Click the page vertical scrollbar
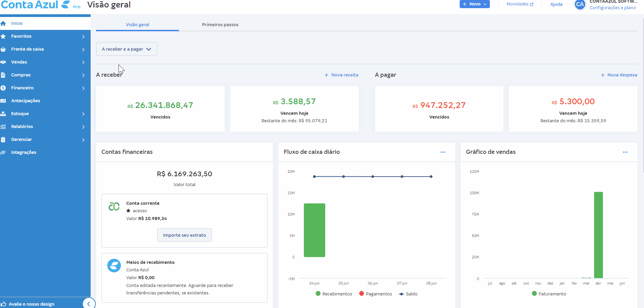This screenshot has height=308, width=644. pyautogui.click(x=643, y=95)
